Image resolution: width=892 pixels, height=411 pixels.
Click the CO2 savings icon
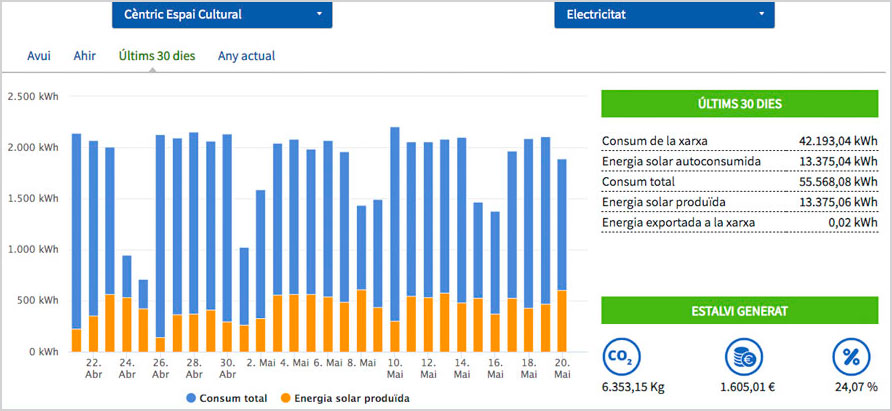[622, 357]
